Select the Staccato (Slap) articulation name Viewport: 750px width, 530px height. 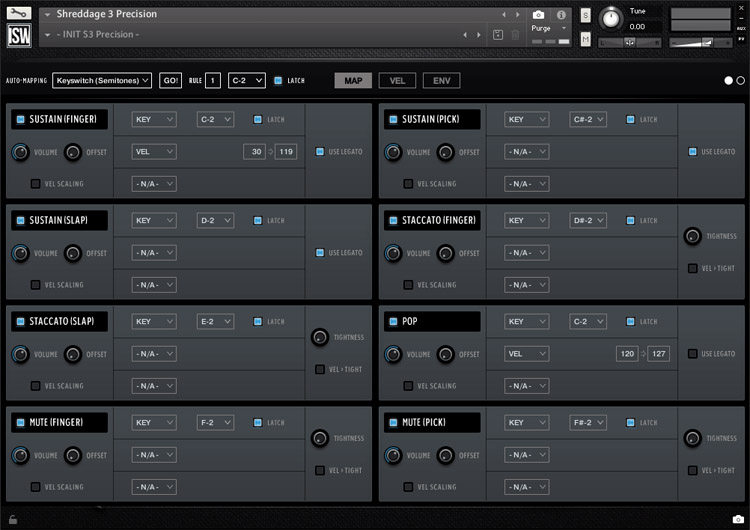[62, 321]
